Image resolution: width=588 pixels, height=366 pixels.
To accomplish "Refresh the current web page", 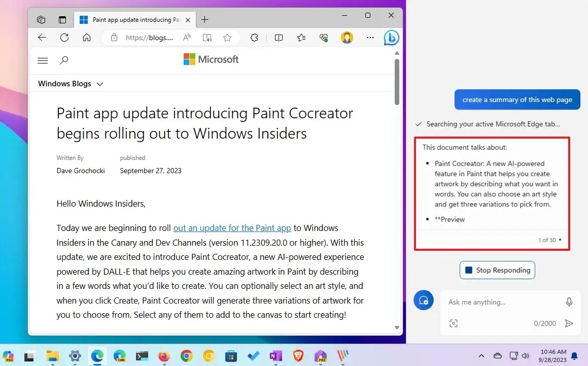I will pos(64,38).
